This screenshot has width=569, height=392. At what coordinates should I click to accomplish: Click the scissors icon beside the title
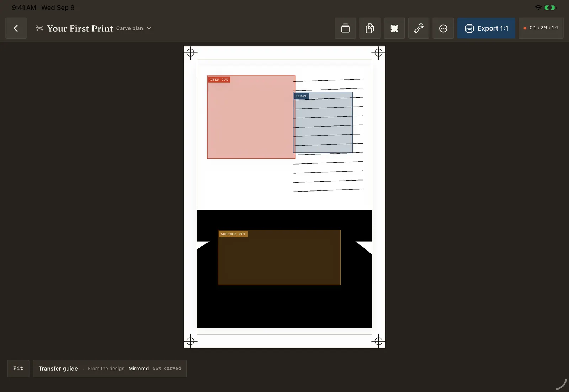(39, 28)
